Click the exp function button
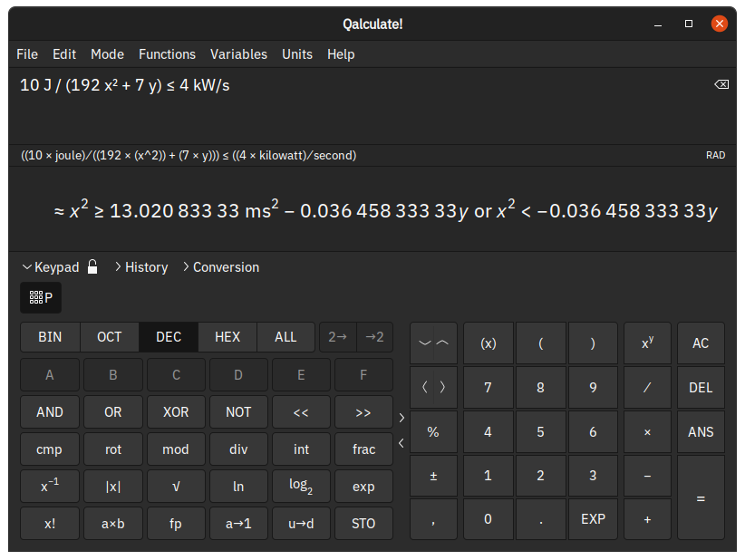The image size is (745, 560). point(363,486)
